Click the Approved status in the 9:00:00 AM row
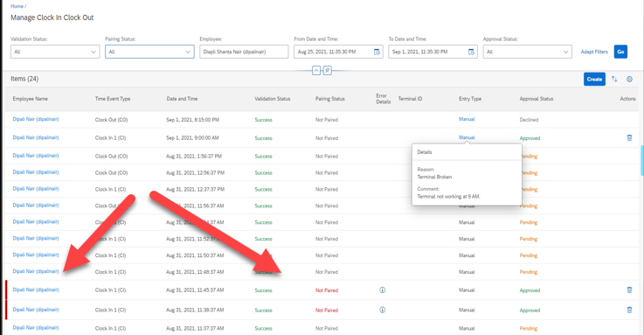This screenshot has width=644, height=335. point(530,138)
